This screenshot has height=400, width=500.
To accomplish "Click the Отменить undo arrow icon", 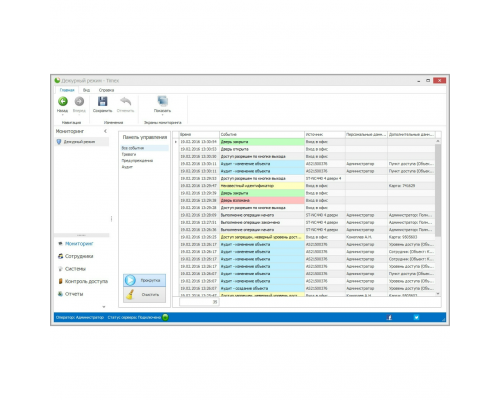I will [126, 101].
